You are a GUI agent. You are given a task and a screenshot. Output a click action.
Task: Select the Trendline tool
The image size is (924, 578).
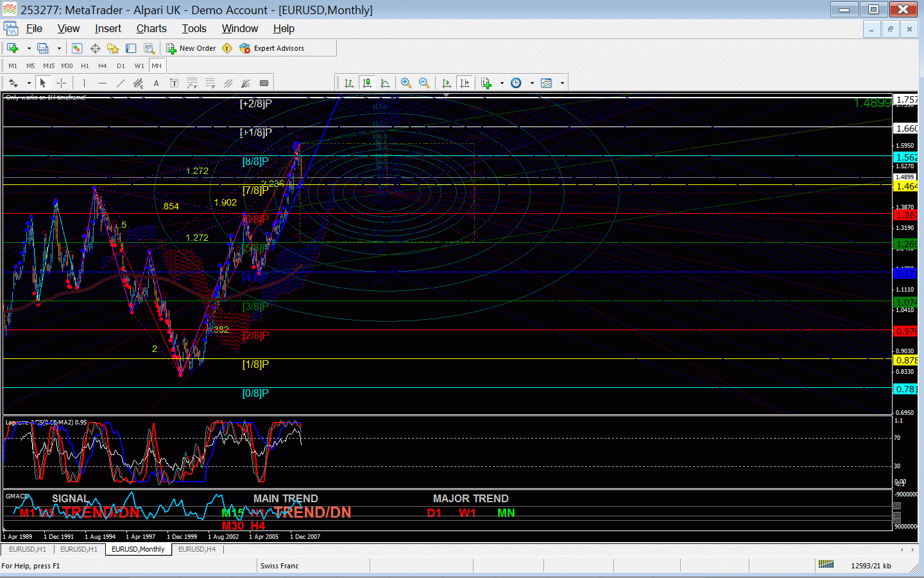120,83
